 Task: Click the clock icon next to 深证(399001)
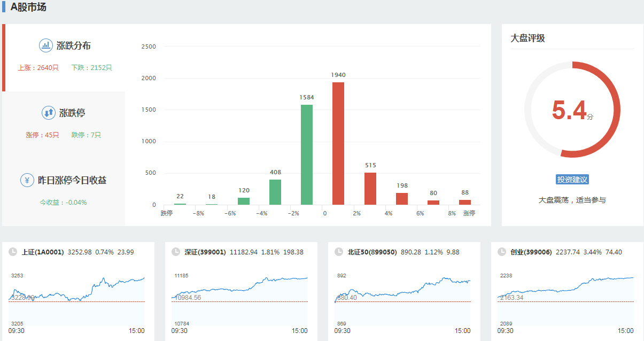176,252
